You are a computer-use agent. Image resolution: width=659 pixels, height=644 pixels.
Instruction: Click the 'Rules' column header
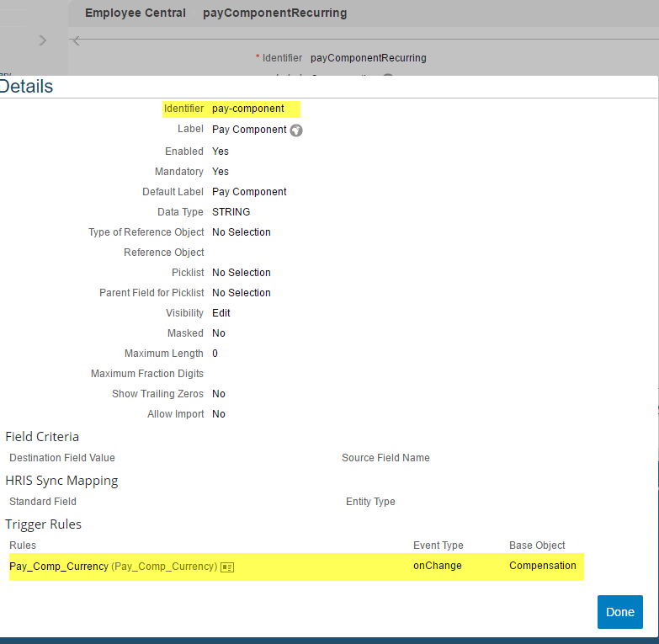tap(23, 546)
